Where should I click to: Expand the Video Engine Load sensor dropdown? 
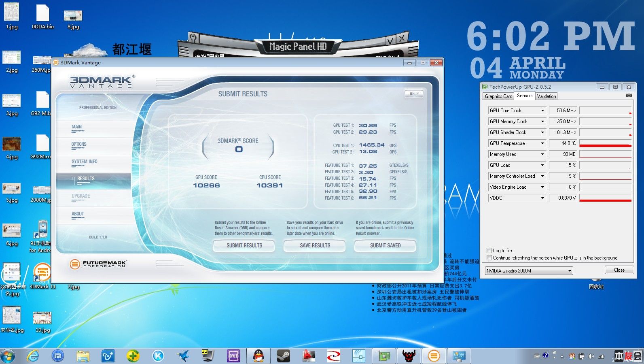coord(542,187)
